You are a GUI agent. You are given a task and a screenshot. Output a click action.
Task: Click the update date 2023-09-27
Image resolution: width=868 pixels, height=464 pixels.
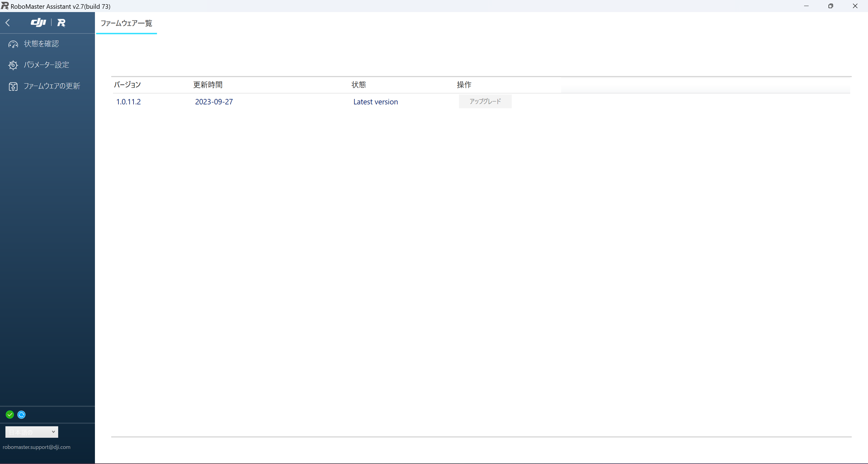coord(214,101)
